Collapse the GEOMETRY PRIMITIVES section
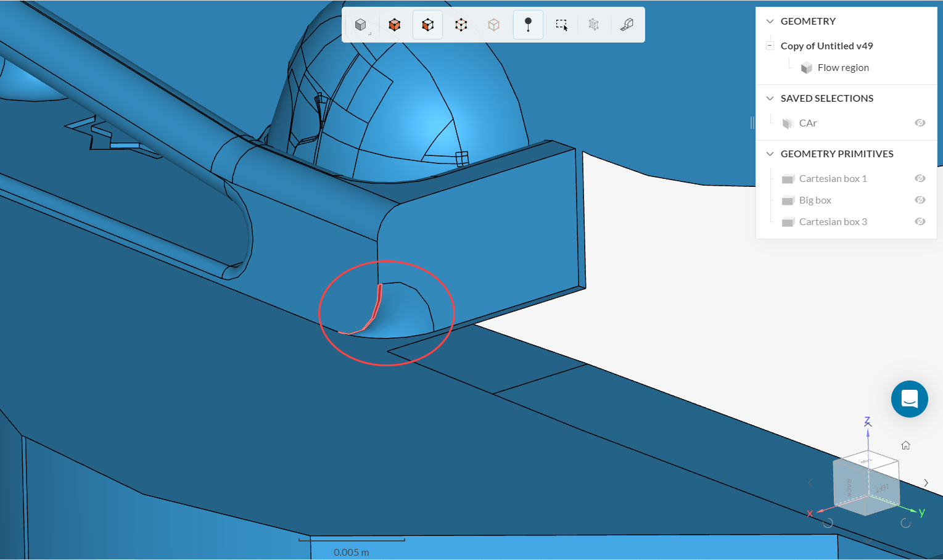943x560 pixels. tap(770, 154)
